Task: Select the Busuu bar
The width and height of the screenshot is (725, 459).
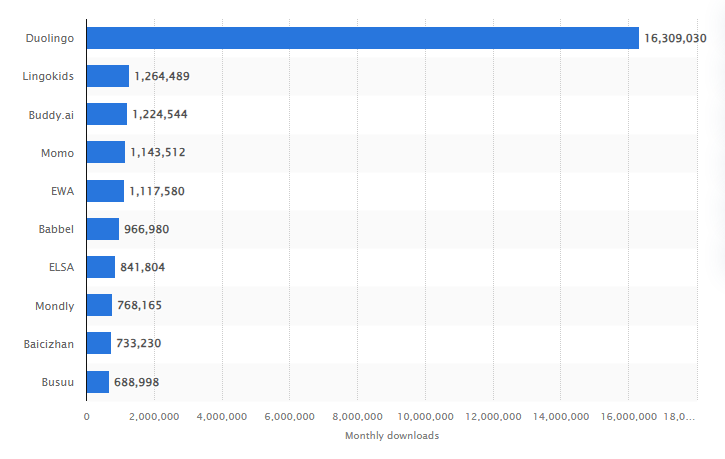Action: coord(98,382)
